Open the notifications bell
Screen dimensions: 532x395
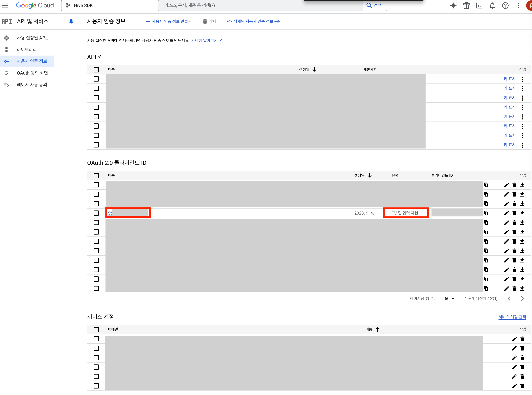point(492,6)
